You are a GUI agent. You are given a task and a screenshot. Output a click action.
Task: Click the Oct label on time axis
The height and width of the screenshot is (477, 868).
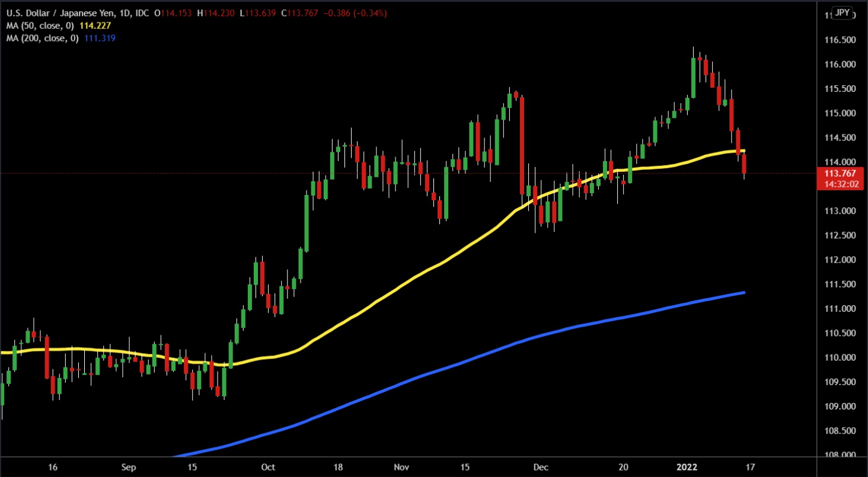pyautogui.click(x=268, y=468)
